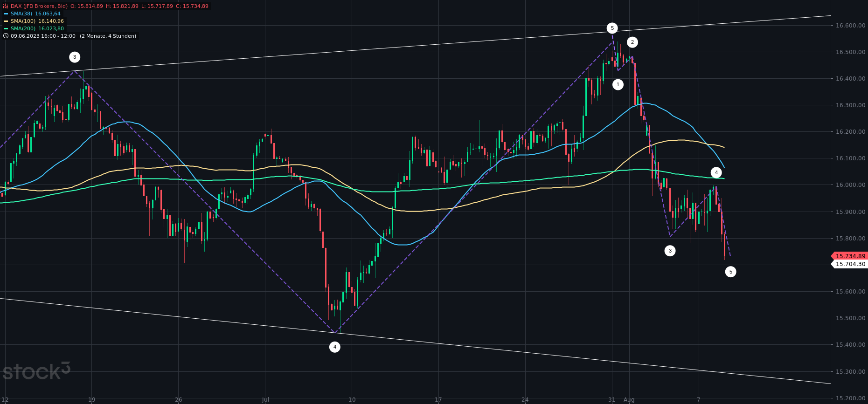
Task: Click the 15.500,00 price axis label
Action: click(x=851, y=318)
